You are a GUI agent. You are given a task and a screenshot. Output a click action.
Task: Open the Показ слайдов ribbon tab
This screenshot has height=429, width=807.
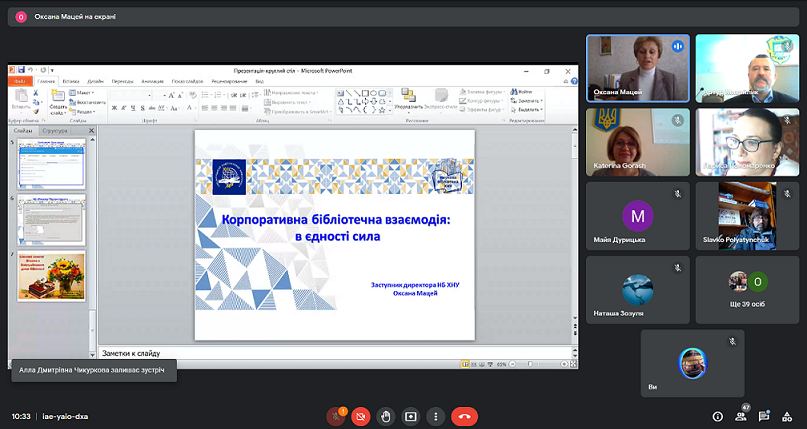point(187,81)
